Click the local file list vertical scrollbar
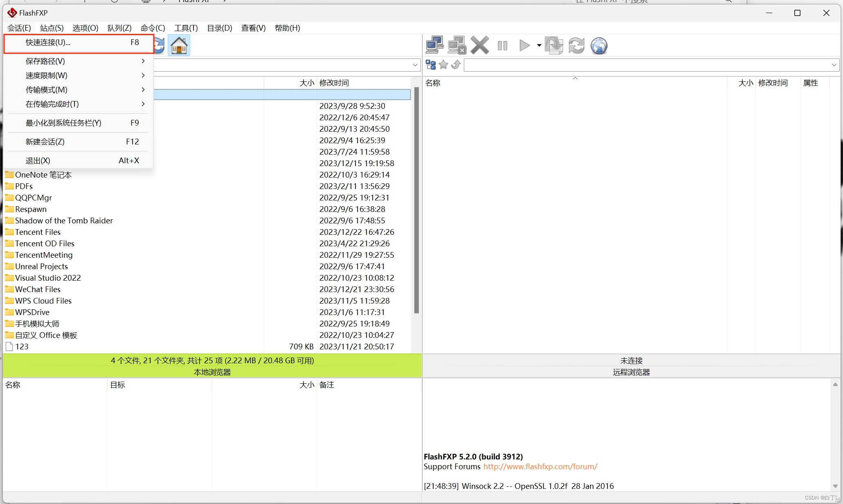 [416, 200]
